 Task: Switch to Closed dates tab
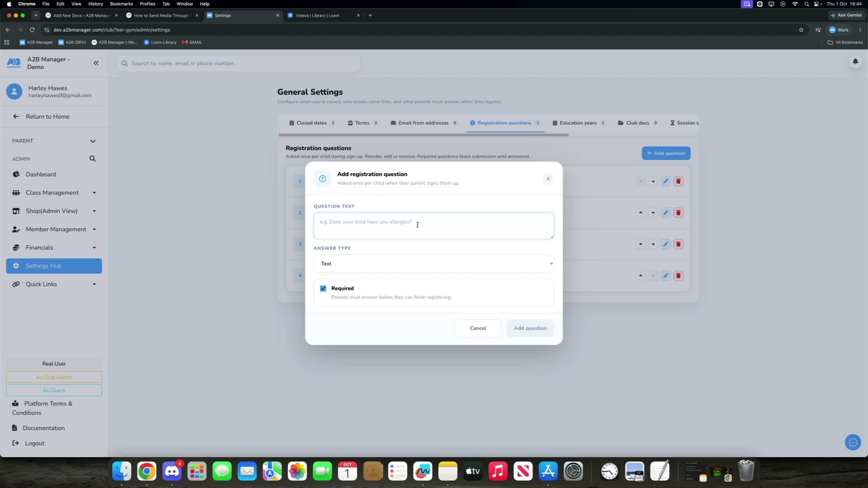click(x=312, y=123)
